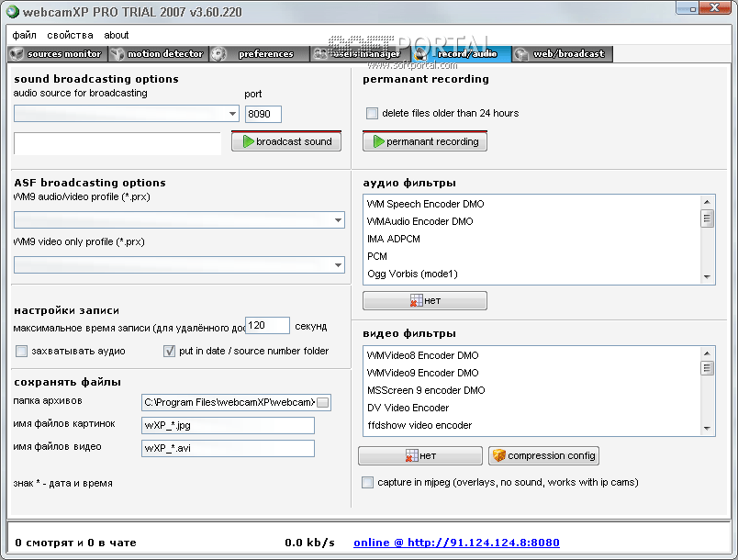Open the about menu

tap(117, 35)
